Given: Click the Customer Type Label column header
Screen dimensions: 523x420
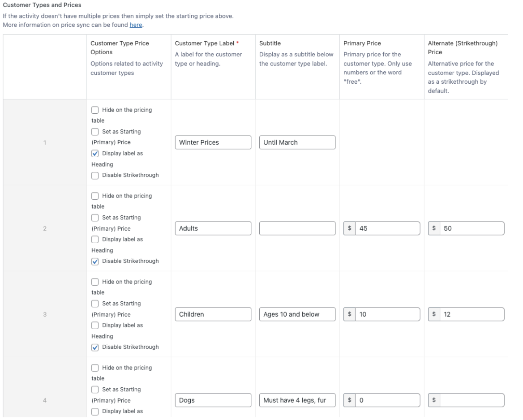Looking at the screenshot, I should pos(207,43).
